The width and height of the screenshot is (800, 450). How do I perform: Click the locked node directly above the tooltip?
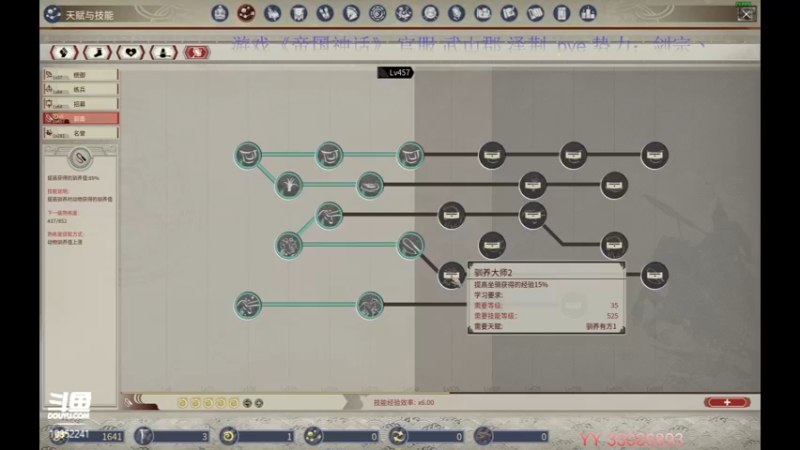[x=492, y=245]
